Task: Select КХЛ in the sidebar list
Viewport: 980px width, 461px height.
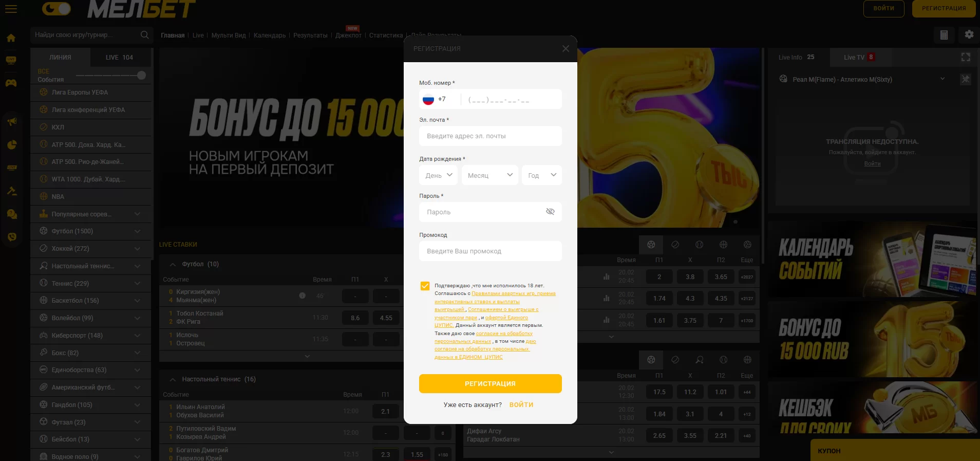Action: [x=91, y=127]
